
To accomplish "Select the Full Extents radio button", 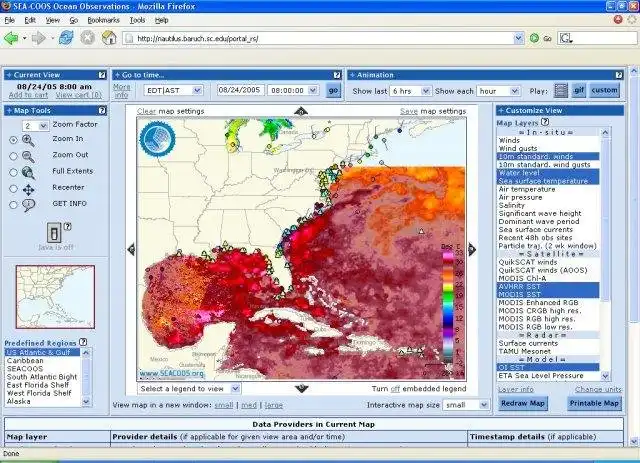I will (13, 173).
